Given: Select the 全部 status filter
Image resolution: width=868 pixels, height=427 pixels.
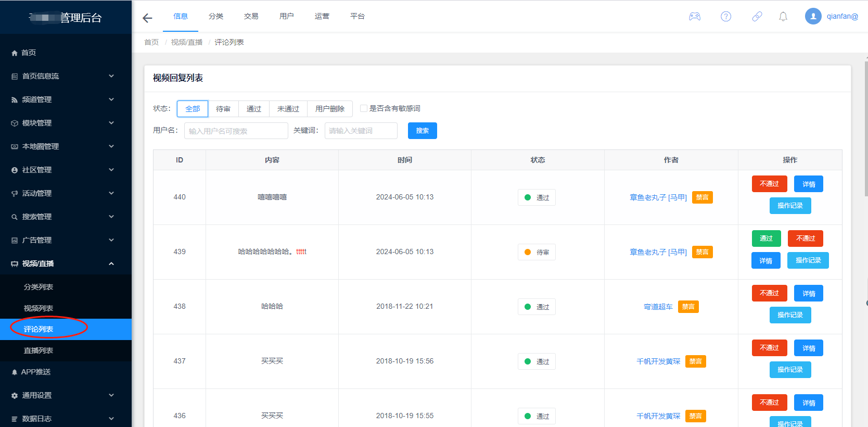Looking at the screenshot, I should point(193,109).
